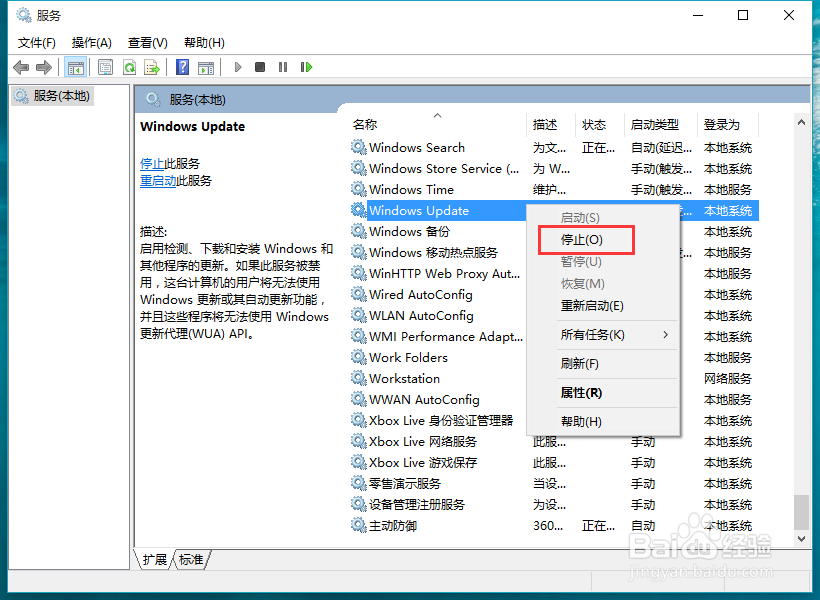
Task: Click the 名称 column sort arrow
Action: tap(437, 115)
